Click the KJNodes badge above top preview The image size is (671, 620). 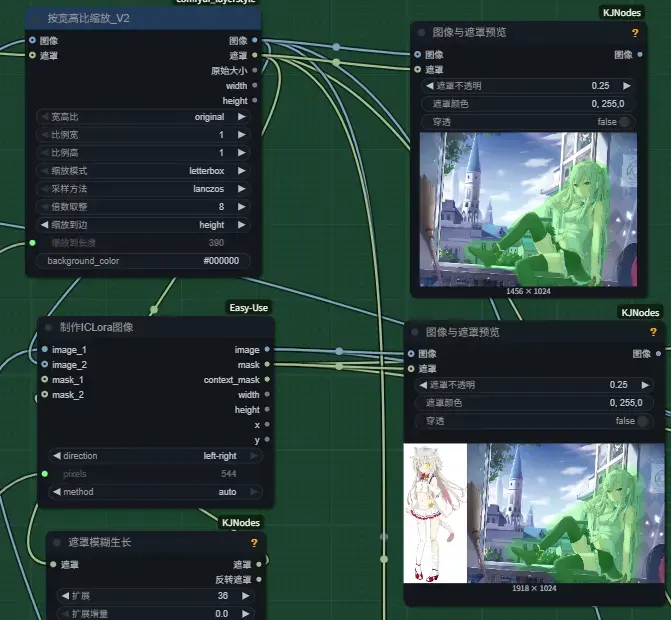(622, 13)
